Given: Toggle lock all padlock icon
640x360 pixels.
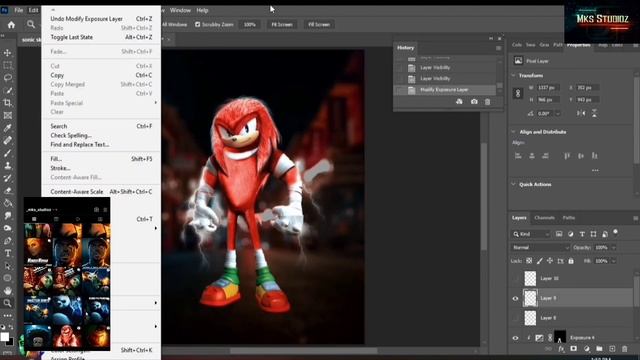Looking at the screenshot, I should (x=571, y=261).
